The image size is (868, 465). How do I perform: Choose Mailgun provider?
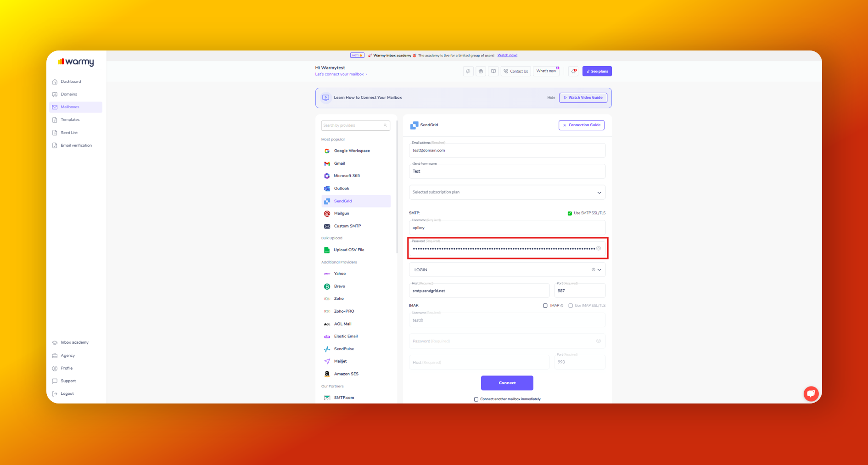tap(356, 213)
